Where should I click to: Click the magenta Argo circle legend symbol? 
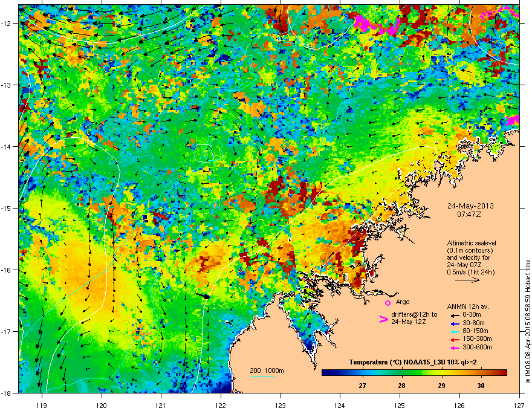coord(388,303)
